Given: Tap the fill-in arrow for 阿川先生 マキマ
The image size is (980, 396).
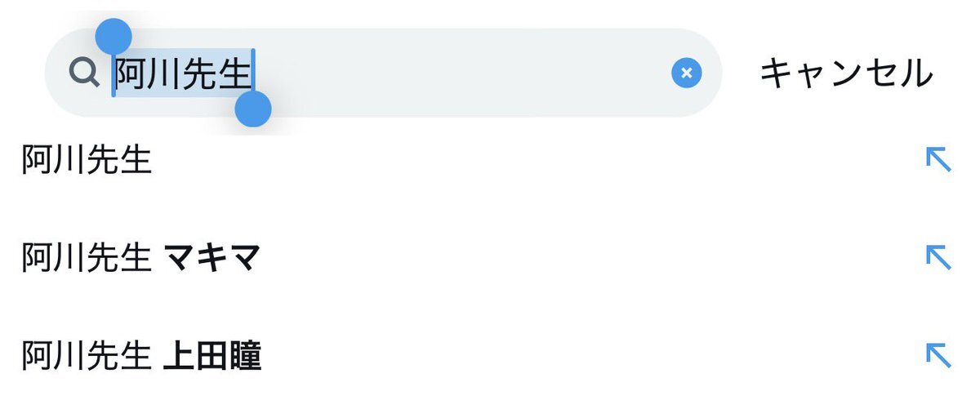Looking at the screenshot, I should [x=938, y=258].
